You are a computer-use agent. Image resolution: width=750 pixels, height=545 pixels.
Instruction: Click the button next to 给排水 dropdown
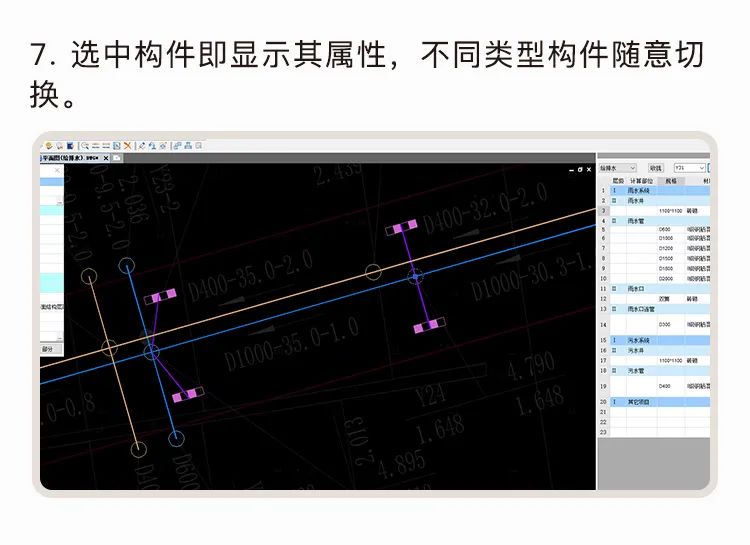point(655,168)
